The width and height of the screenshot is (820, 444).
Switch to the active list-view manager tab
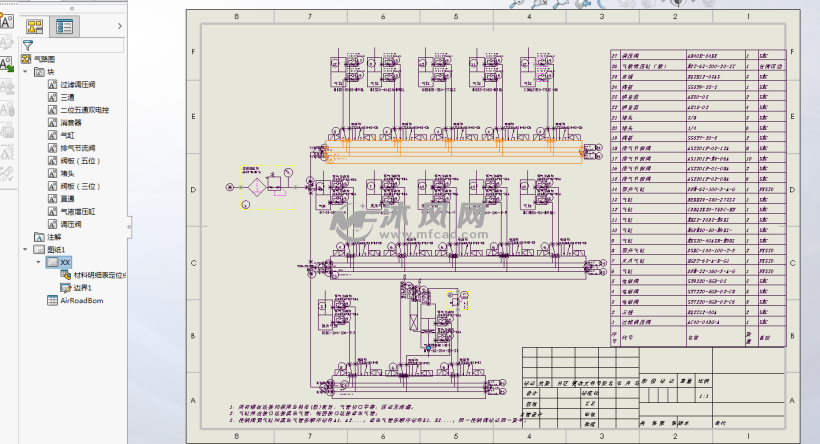click(x=65, y=26)
